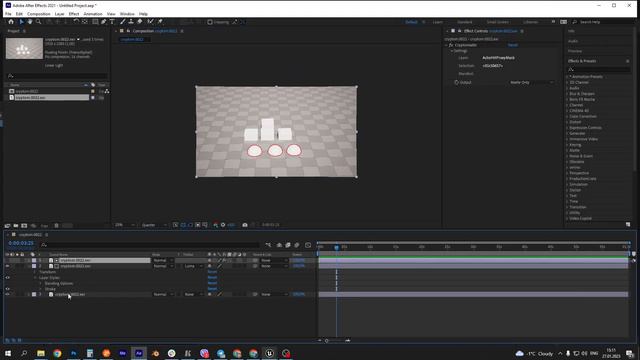Screen dimensions: 640x360
Task: Toggle the Cryptomatte fx enable switch
Action: click(451, 45)
